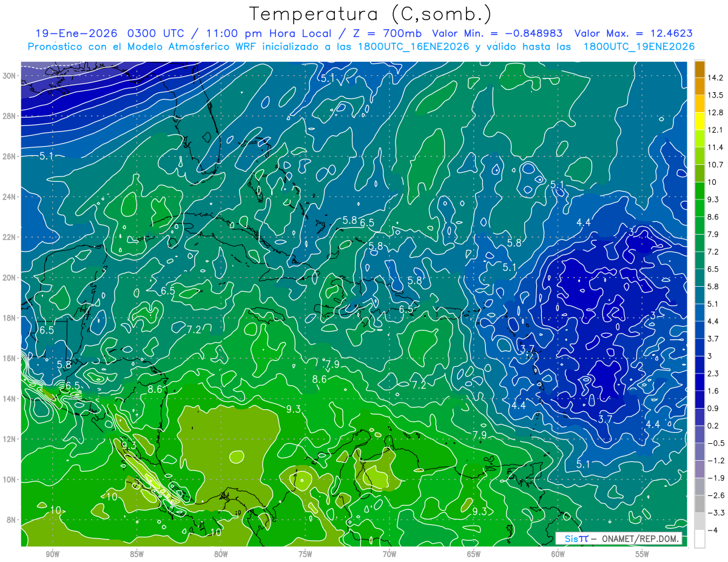Click the 75W longitude axis label

pos(305,554)
